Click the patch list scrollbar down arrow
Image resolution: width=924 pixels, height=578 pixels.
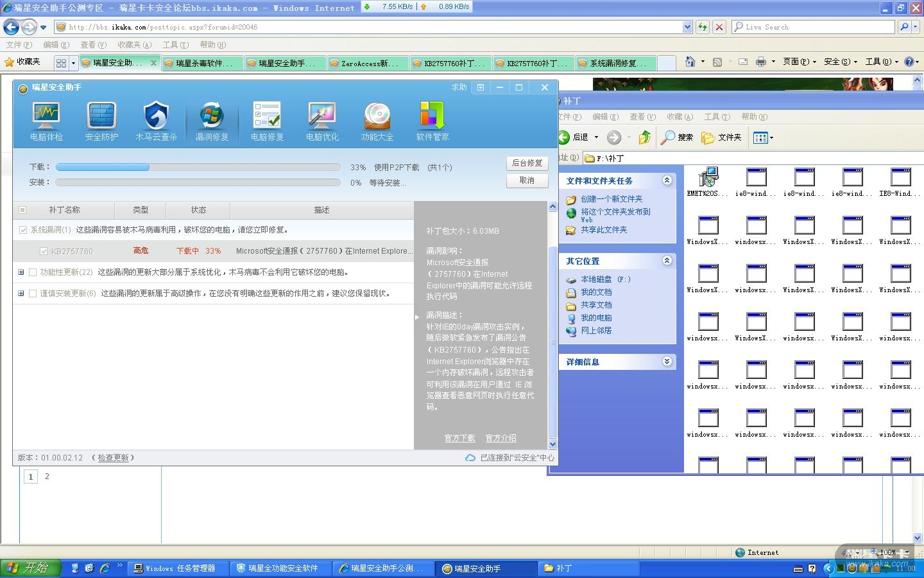(x=552, y=444)
